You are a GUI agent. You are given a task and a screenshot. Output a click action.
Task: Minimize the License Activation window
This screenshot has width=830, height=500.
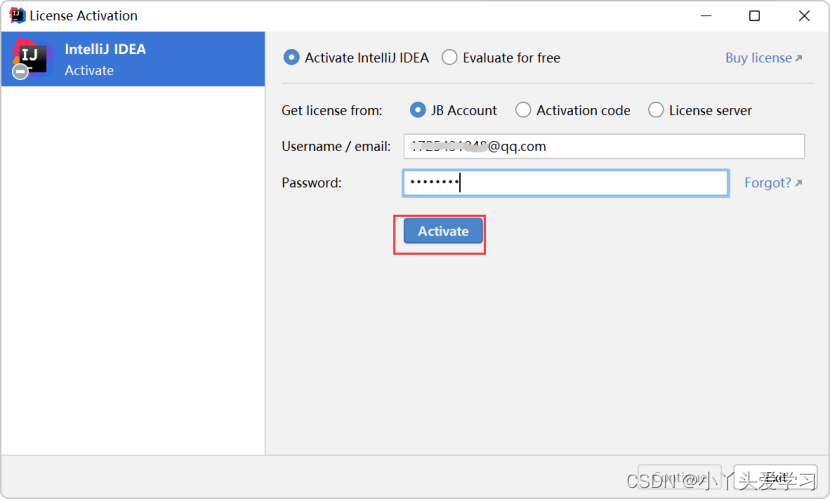(x=706, y=16)
